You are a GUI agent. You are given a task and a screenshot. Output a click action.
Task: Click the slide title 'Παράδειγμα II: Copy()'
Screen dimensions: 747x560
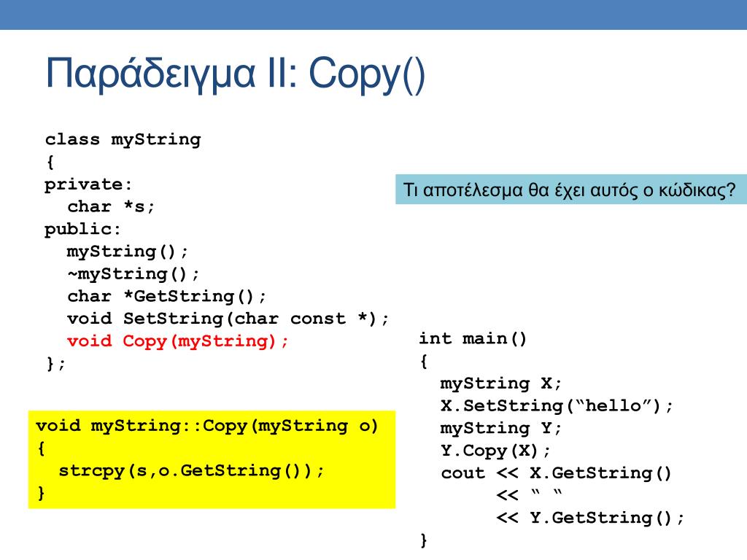click(x=236, y=74)
